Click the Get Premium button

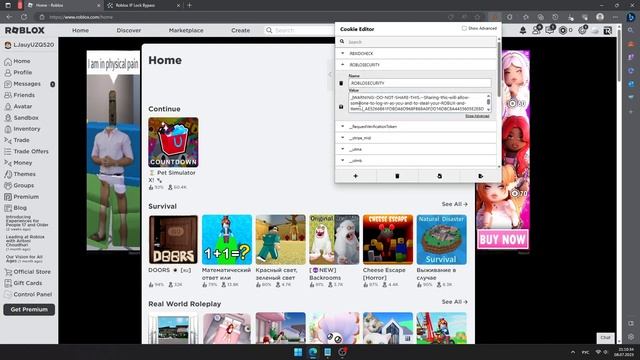coord(29,309)
